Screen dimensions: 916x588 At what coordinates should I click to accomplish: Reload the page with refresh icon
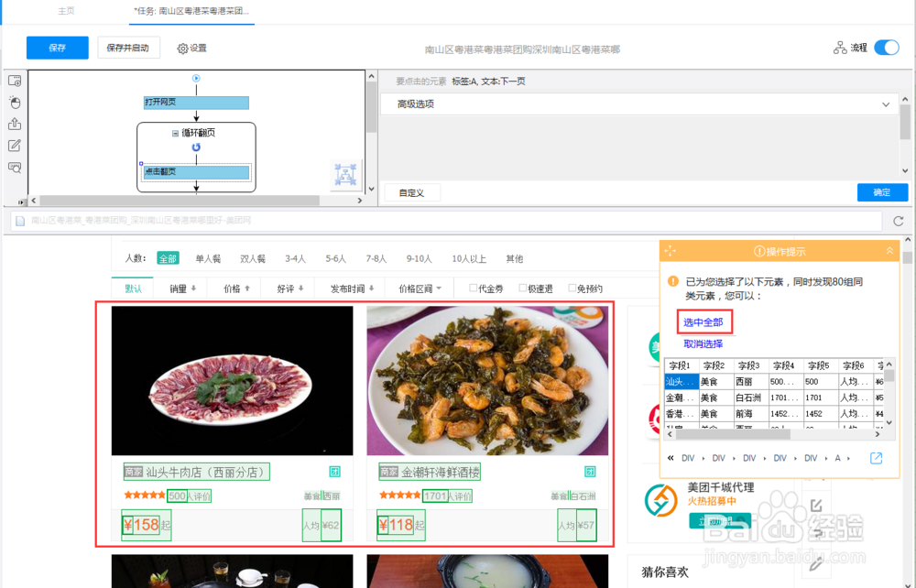click(899, 221)
